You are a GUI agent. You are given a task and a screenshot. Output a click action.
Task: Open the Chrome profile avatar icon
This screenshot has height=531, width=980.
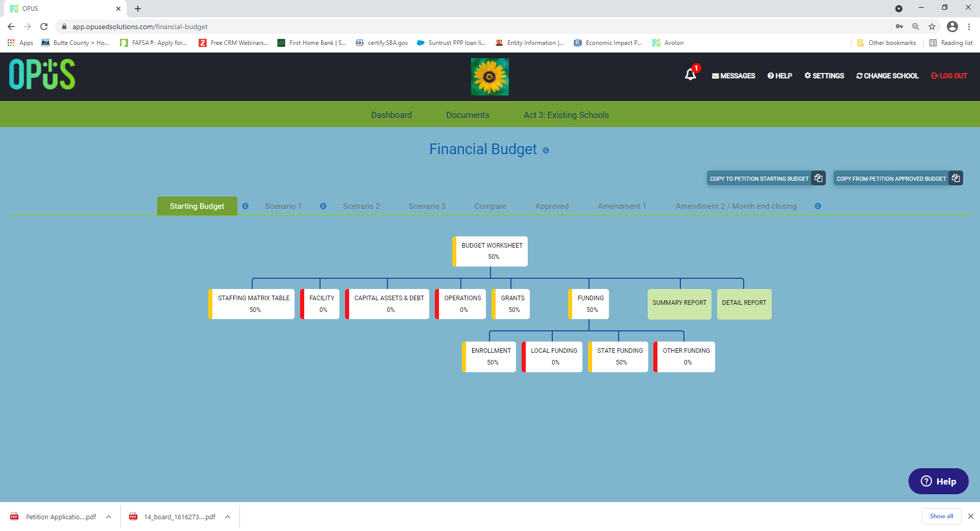tap(952, 27)
